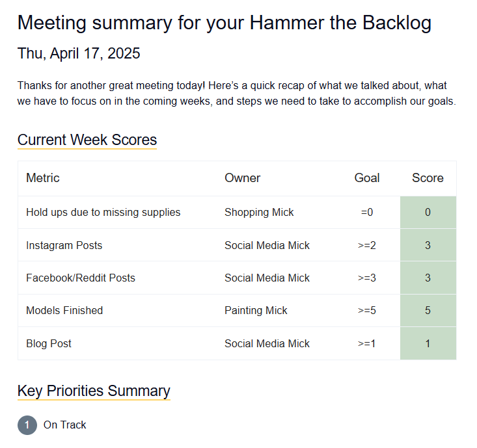
Task: Click the Goal column header
Action: coord(367,178)
